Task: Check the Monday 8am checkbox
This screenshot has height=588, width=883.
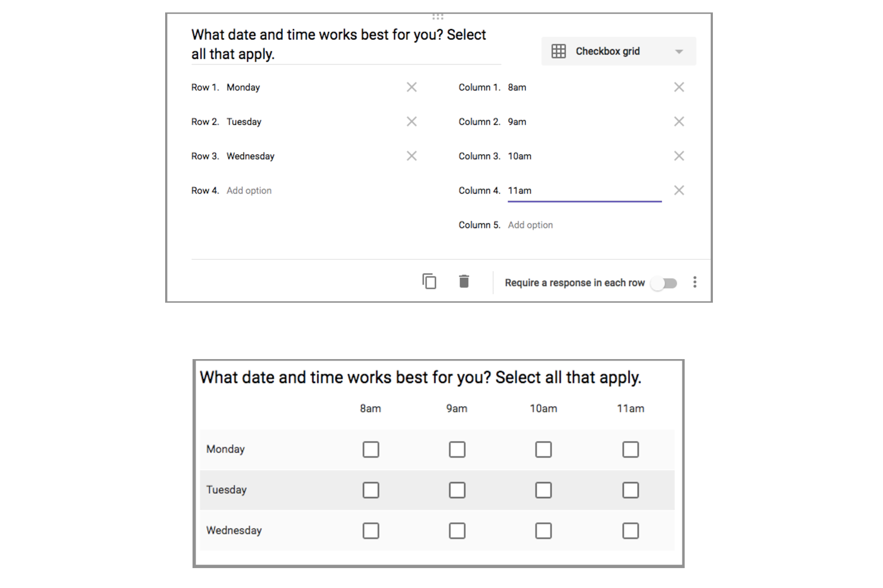Action: 371,449
